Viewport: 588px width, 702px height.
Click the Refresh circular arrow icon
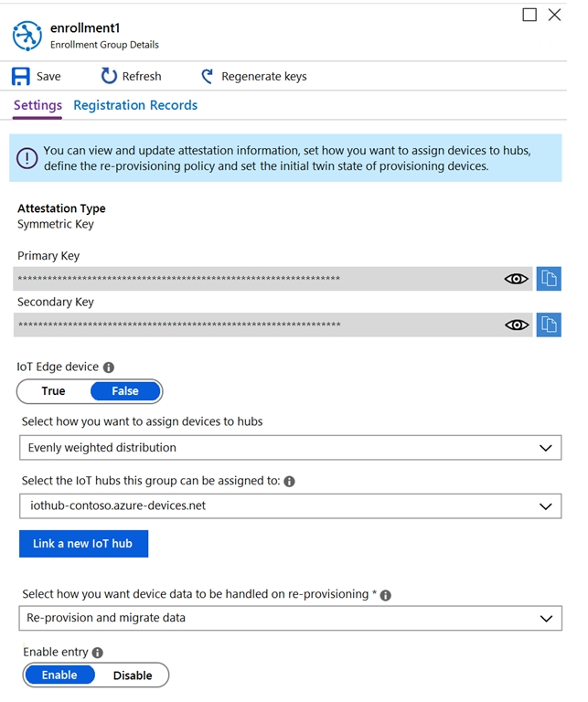tap(109, 76)
